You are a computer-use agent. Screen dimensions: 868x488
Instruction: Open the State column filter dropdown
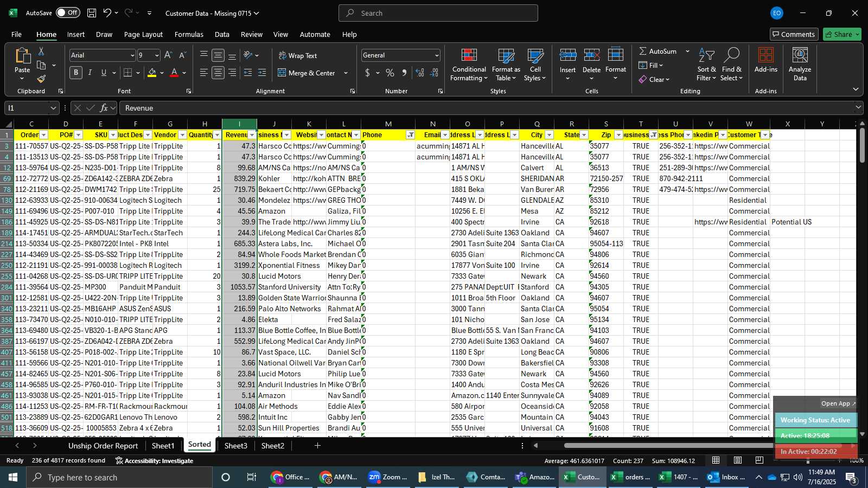point(584,135)
